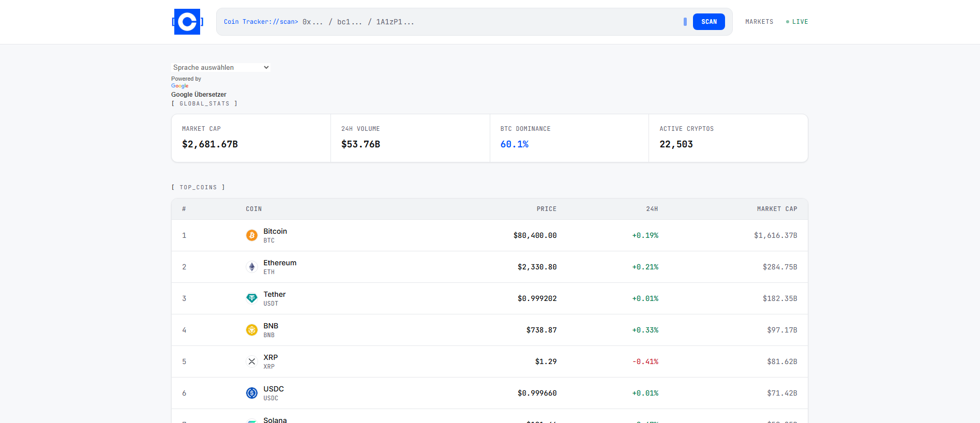Screen dimensions: 980x423
Task: Click the COIN column header
Action: [254, 209]
